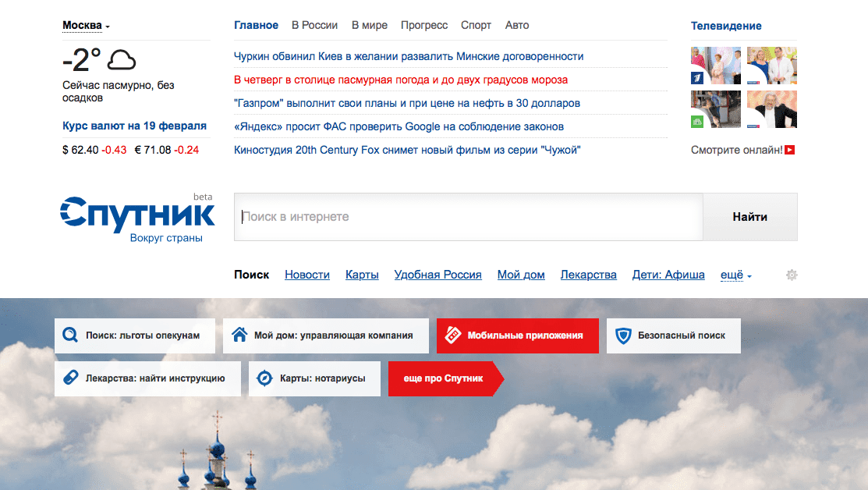Click the ticket icon on Мобильные приложения
Image resolution: width=868 pixels, height=490 pixels.
pos(452,336)
